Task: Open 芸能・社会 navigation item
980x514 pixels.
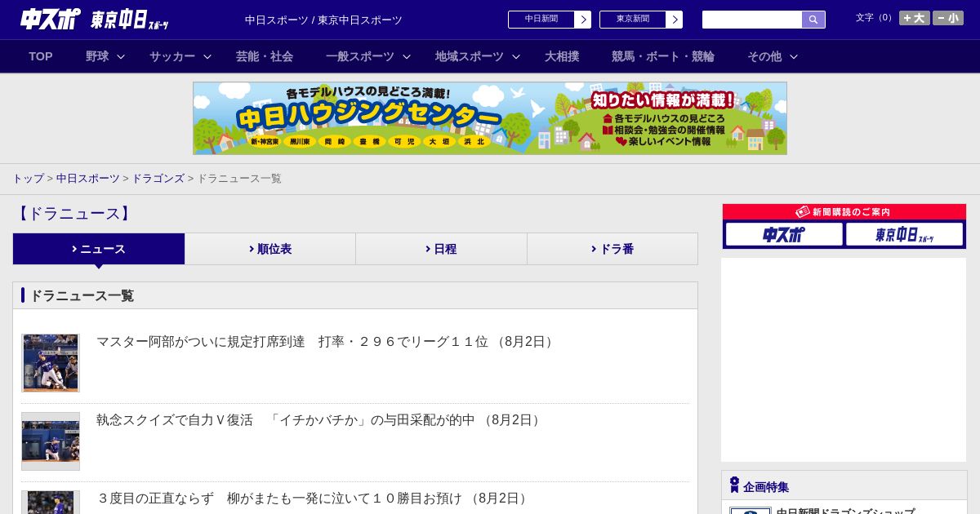Action: coord(265,56)
